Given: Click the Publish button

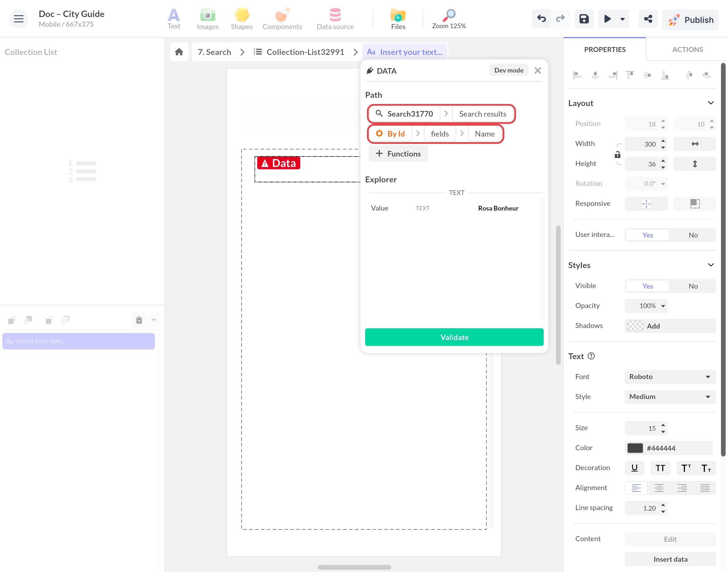Looking at the screenshot, I should coord(690,20).
